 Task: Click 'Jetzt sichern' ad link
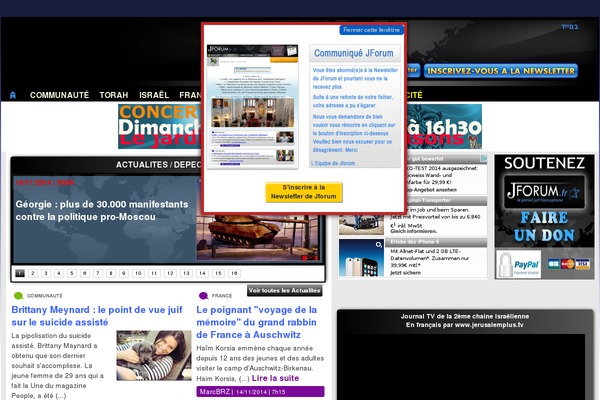pos(405,273)
